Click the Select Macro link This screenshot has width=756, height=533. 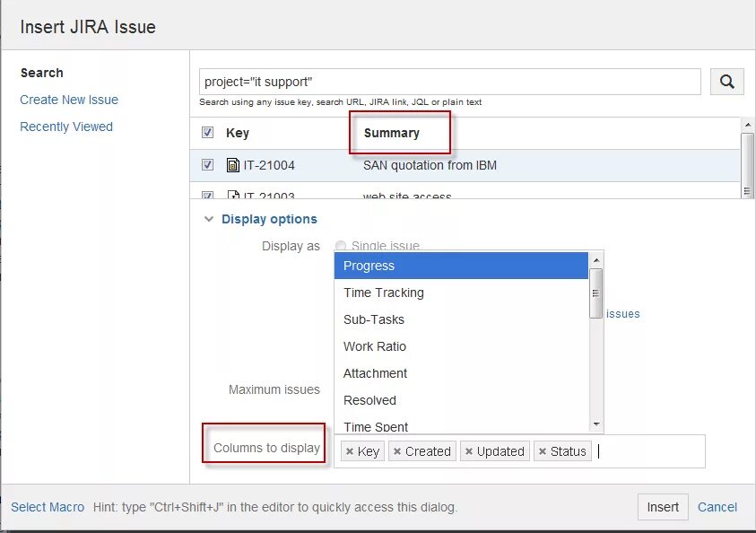coord(47,507)
